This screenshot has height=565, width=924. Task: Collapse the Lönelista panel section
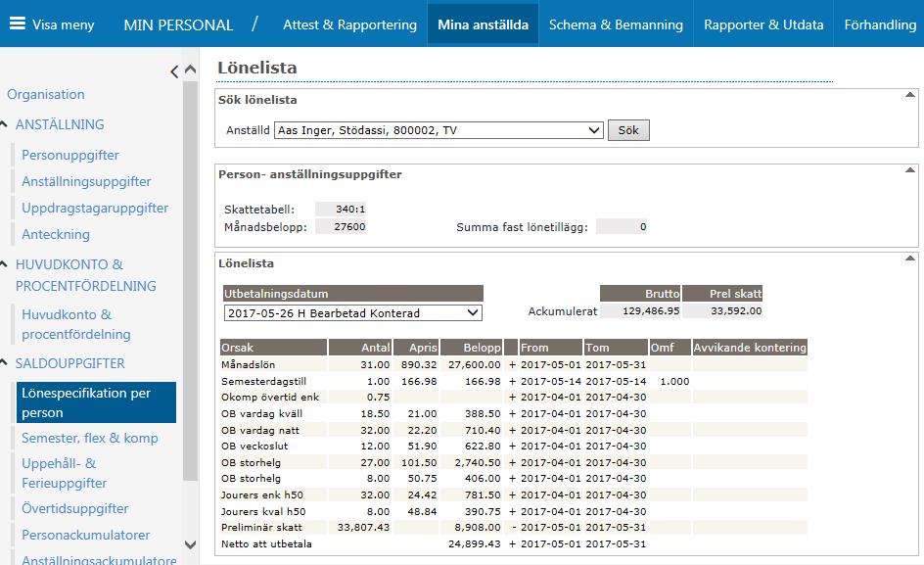tap(910, 258)
